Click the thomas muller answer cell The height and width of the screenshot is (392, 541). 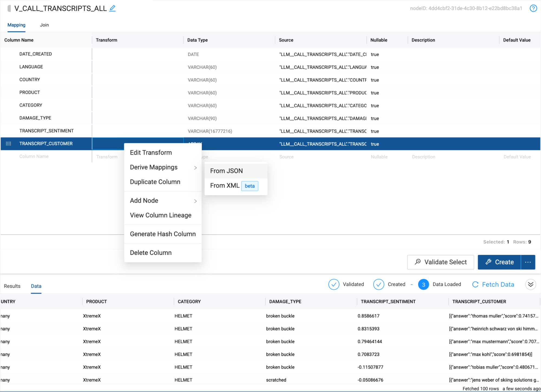[x=494, y=316]
